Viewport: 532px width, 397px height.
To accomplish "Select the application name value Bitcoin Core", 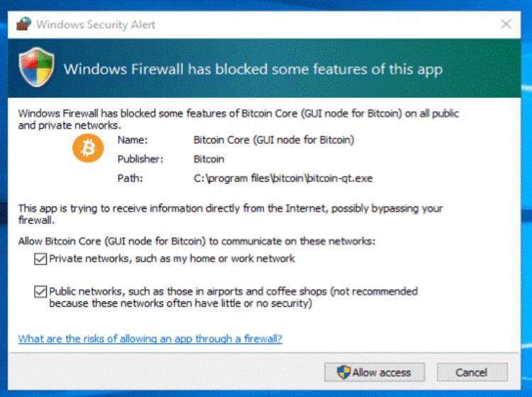I will [x=273, y=140].
